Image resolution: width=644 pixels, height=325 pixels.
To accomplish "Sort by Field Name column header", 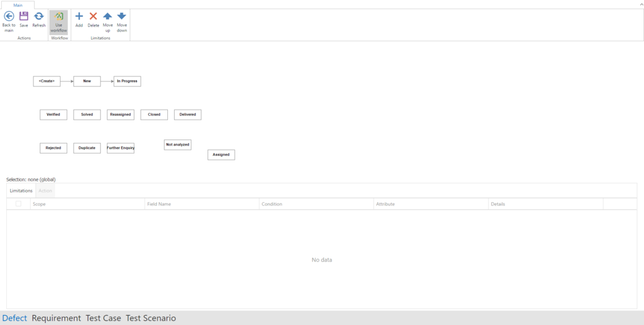I will tap(159, 204).
